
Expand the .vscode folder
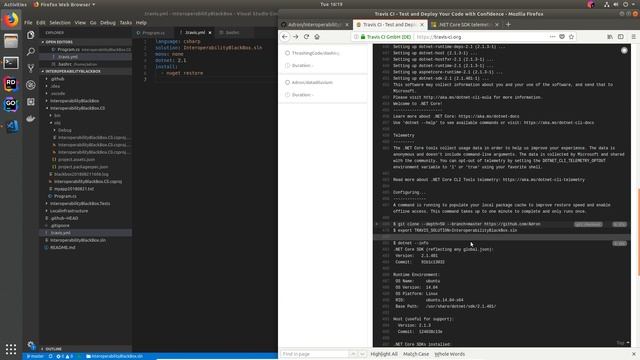[x=58, y=93]
